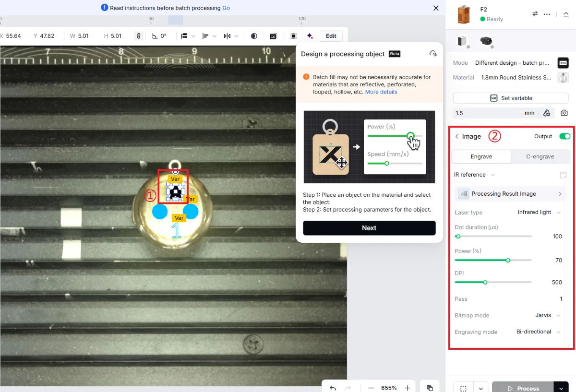Open the framing options dropdown arrow
The width and height of the screenshot is (576, 392).
pyautogui.click(x=481, y=388)
